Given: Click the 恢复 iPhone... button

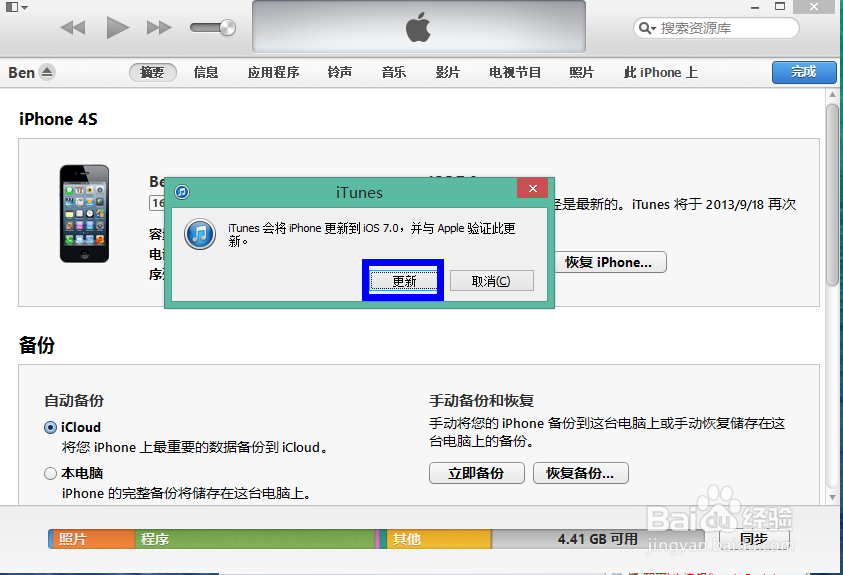Looking at the screenshot, I should coord(610,262).
